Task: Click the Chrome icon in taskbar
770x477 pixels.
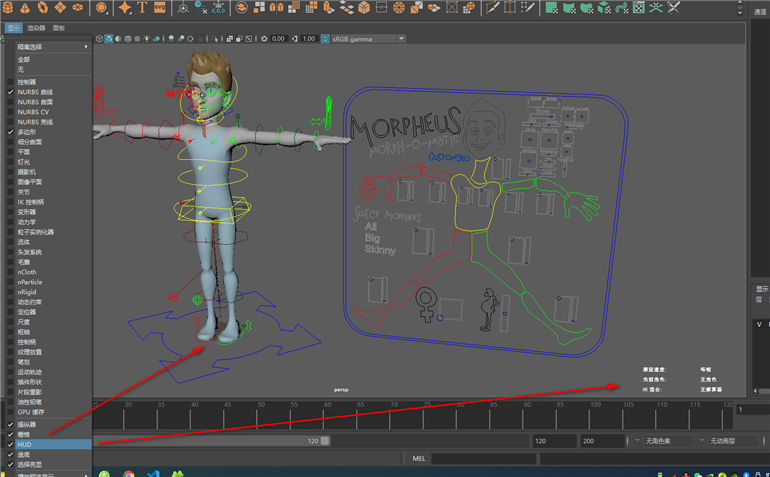Action: point(129,474)
